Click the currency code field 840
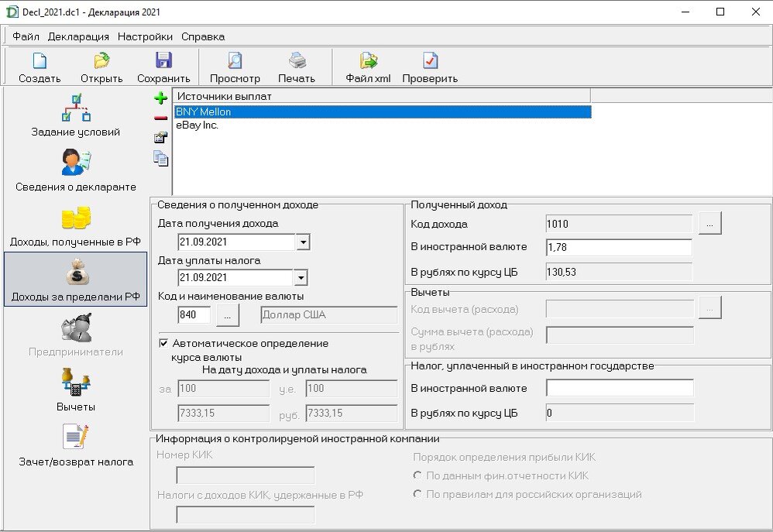 194,314
